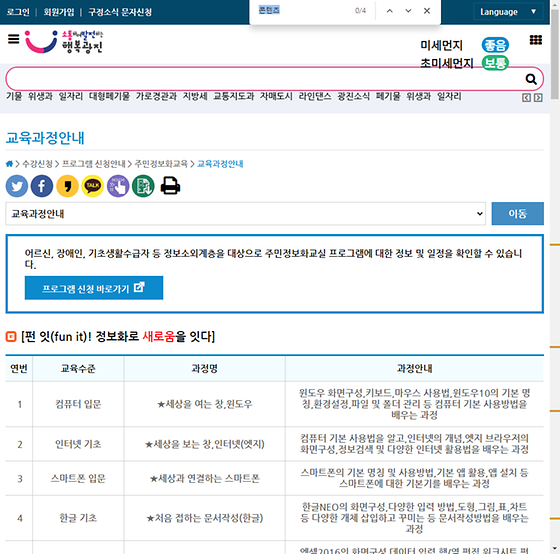This screenshot has width=560, height=554.
Task: Click the 회원가입 link
Action: [x=59, y=12]
